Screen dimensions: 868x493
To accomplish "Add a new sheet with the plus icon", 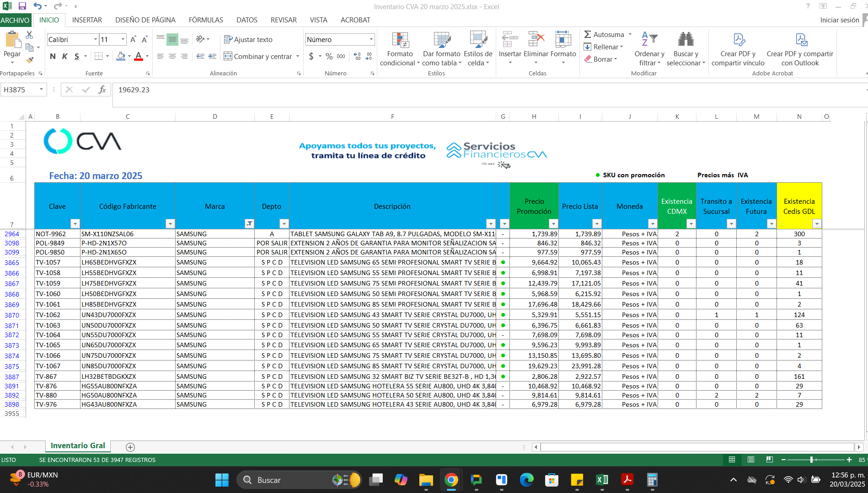I will [x=130, y=447].
